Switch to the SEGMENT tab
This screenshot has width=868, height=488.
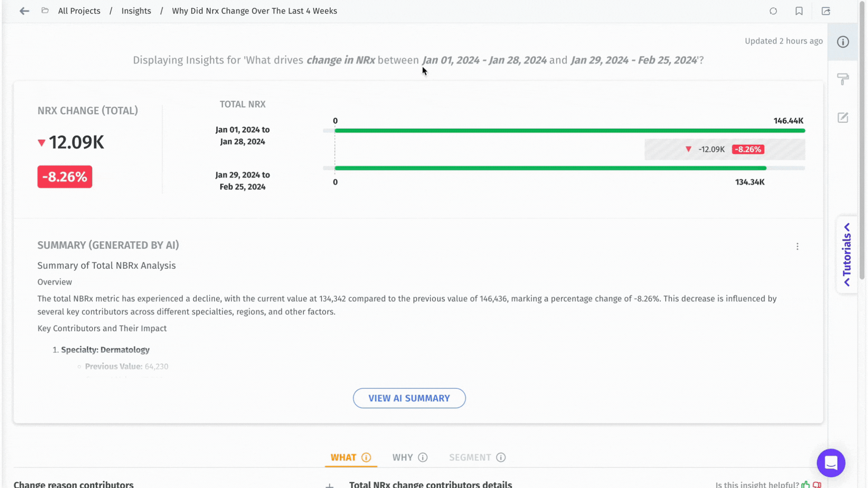(470, 457)
